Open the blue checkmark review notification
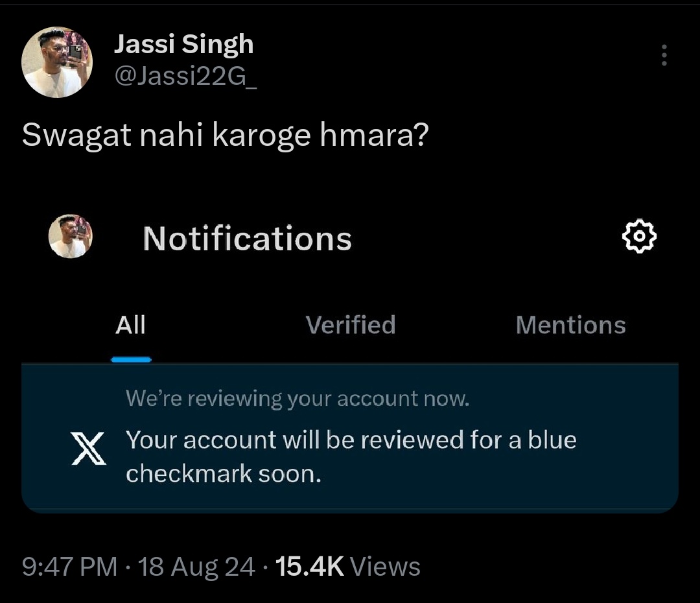Viewport: 700px width, 603px height. [350, 438]
